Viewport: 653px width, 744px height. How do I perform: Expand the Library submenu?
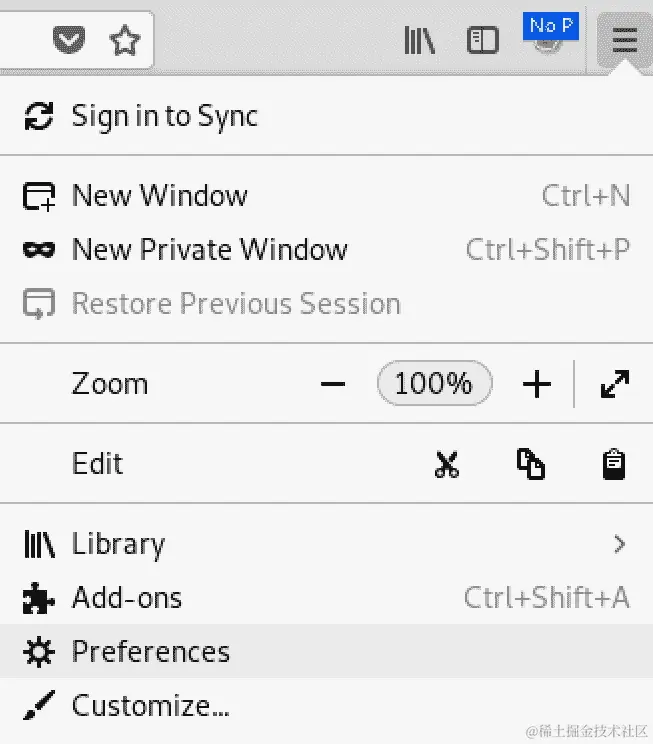326,544
